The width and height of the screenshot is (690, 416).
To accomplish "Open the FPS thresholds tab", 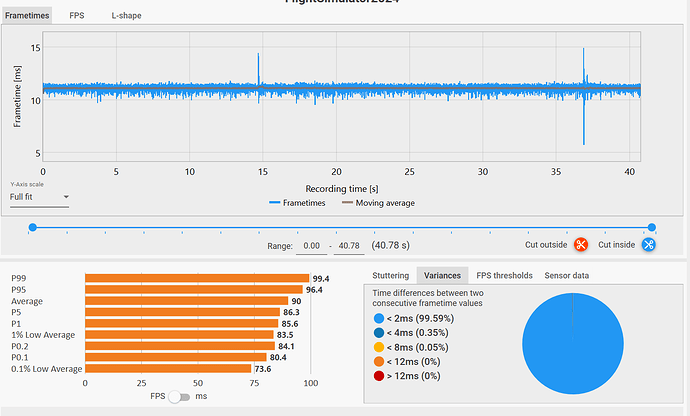I will click(x=504, y=275).
